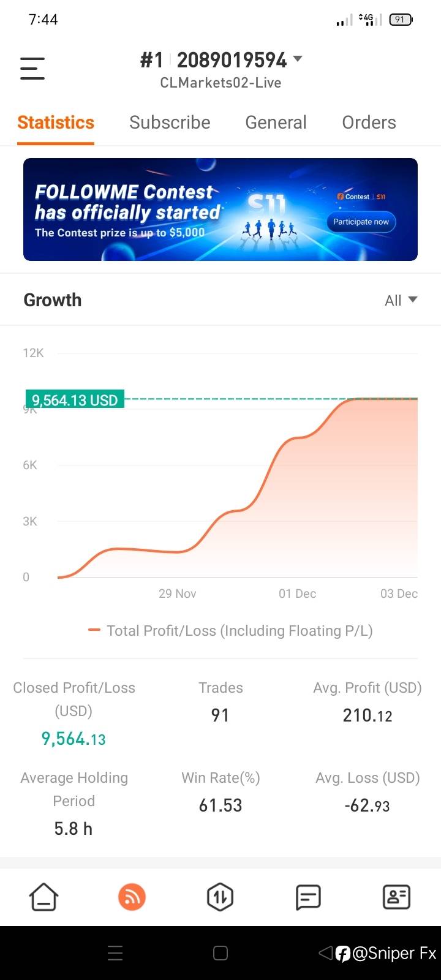Tap the 9,564.13 USD chart value label
This screenshot has width=441, height=980.
[75, 400]
